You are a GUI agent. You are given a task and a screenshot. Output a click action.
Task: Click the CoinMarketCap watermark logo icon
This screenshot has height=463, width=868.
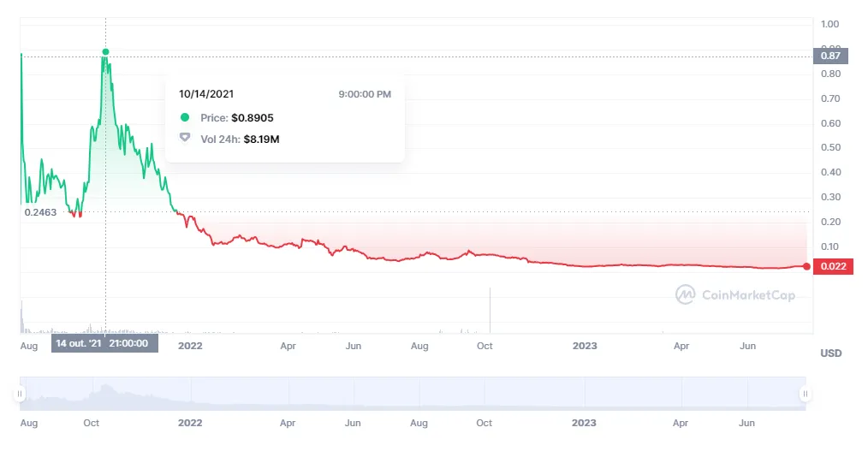(x=685, y=295)
